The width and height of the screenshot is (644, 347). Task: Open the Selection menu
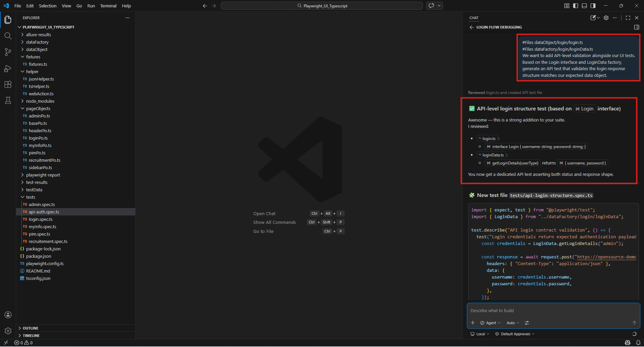[x=48, y=6]
